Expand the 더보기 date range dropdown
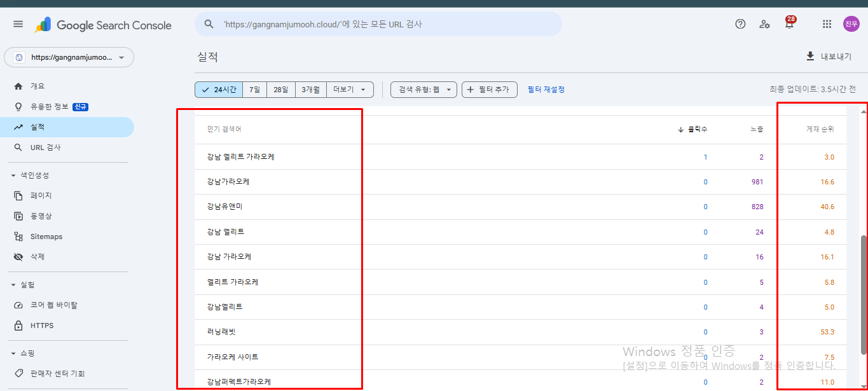 [x=350, y=90]
